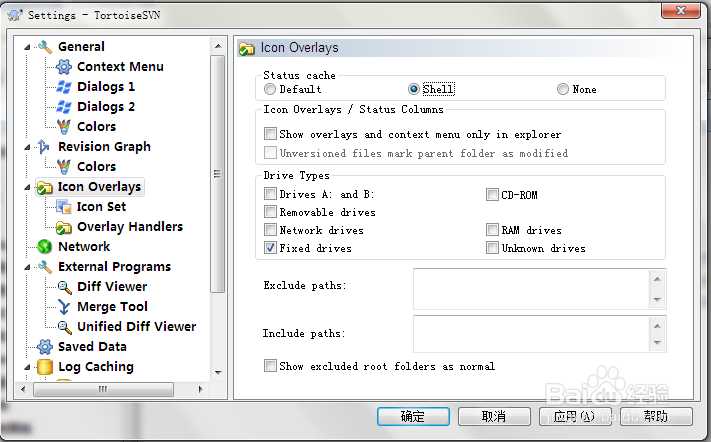
Task: Enable overlays and context menu only in explorer
Action: [270, 134]
